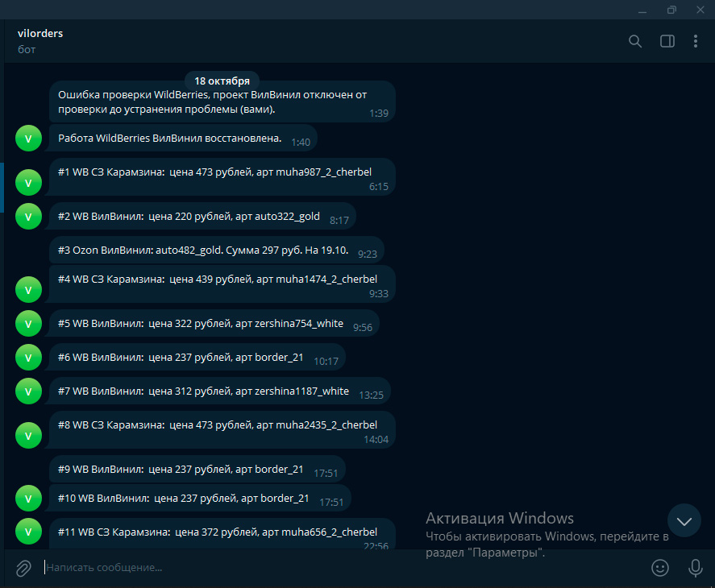Click timestamp 9:23 on Ozon message
Image resolution: width=715 pixels, height=588 pixels.
(x=367, y=255)
